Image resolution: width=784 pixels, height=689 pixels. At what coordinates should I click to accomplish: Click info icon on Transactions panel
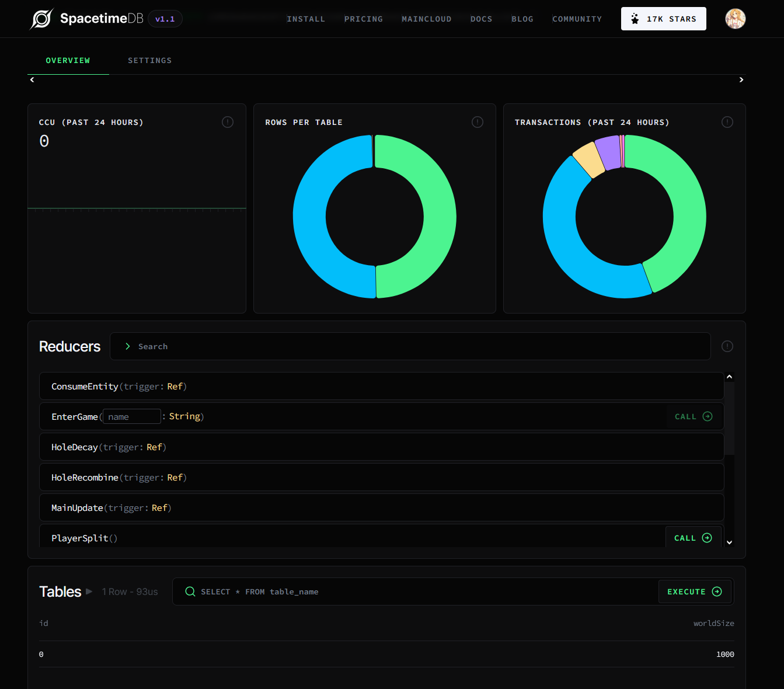click(x=727, y=122)
